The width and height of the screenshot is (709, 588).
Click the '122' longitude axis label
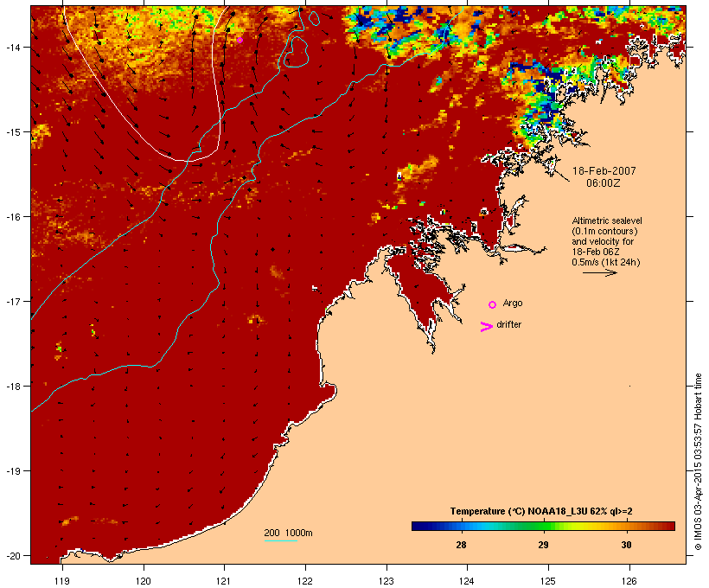[305, 581]
